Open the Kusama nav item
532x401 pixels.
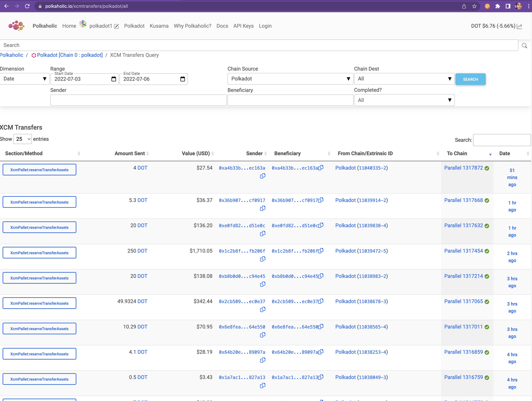pos(159,26)
